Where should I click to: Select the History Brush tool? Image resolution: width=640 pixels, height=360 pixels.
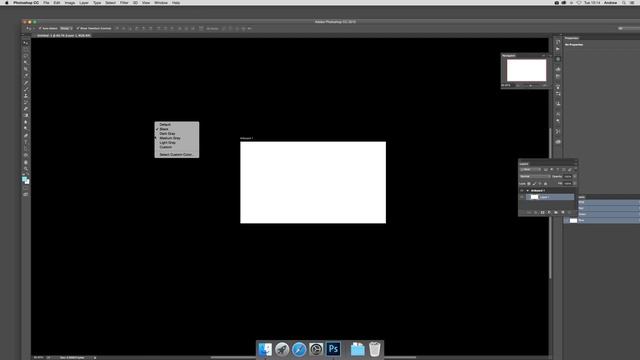coord(26,102)
